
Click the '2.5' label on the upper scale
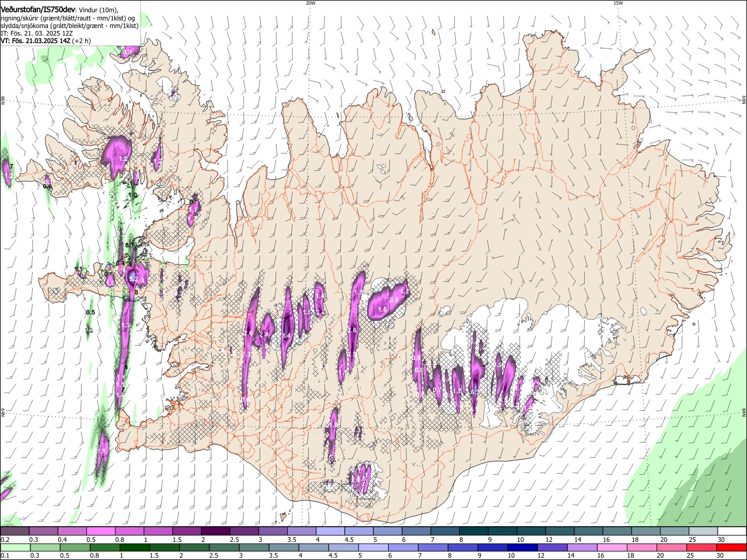pos(234,540)
